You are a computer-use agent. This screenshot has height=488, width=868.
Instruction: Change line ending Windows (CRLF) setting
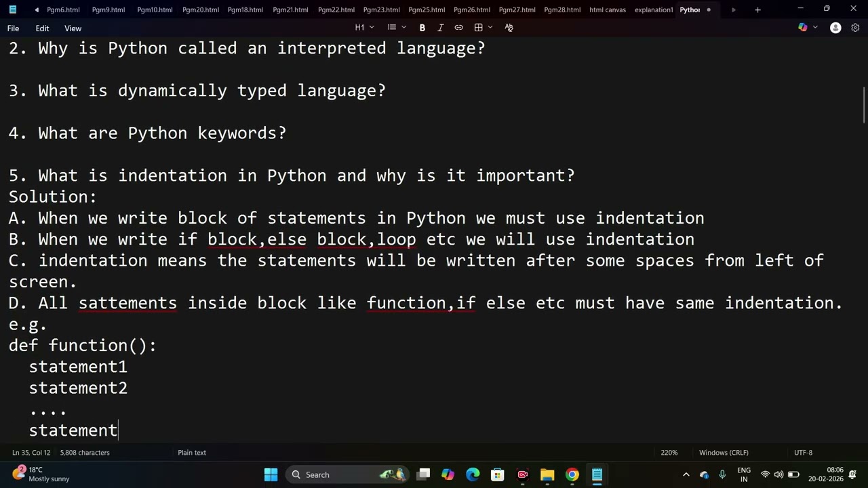[724, 453]
